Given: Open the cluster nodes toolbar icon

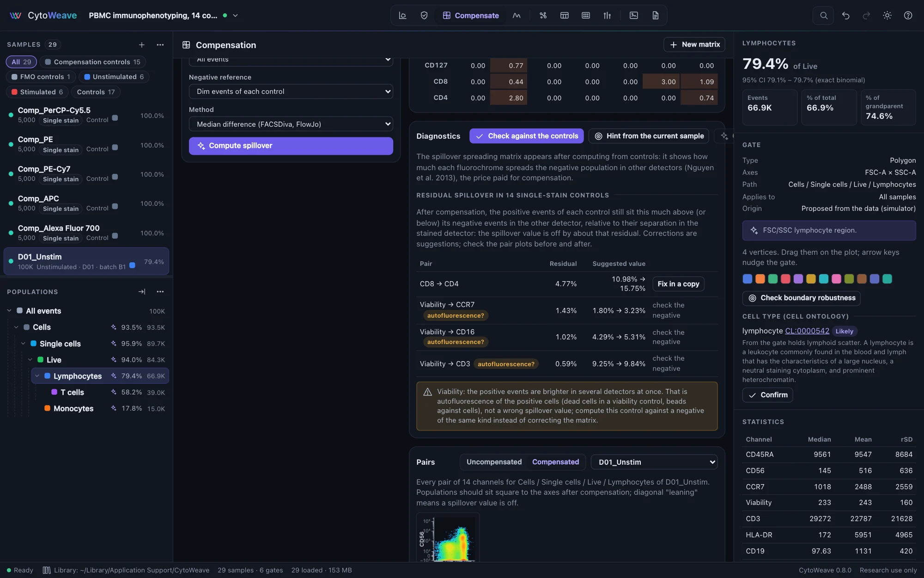Looking at the screenshot, I should (x=543, y=15).
